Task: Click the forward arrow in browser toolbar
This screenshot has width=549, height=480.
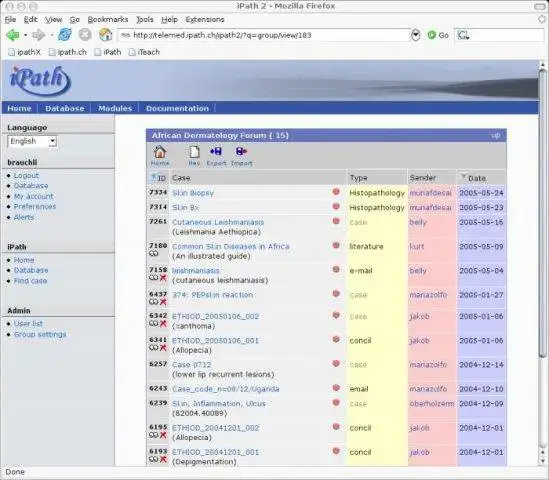Action: [x=39, y=35]
